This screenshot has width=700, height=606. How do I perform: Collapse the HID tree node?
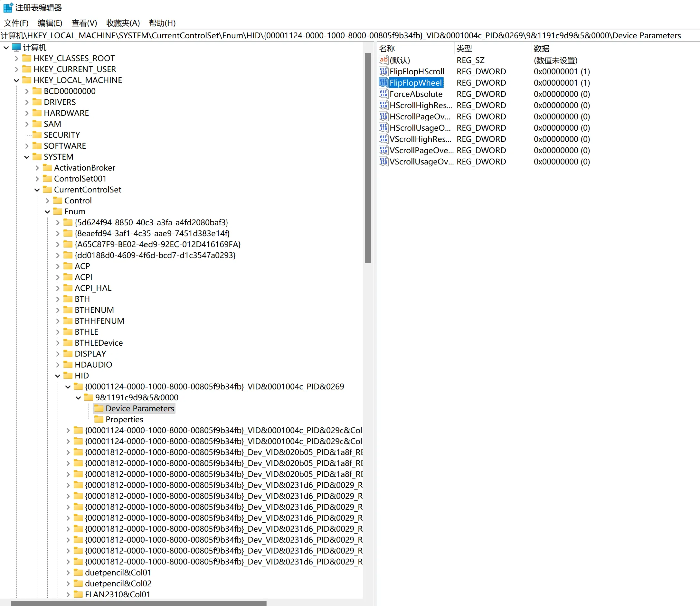(x=58, y=376)
